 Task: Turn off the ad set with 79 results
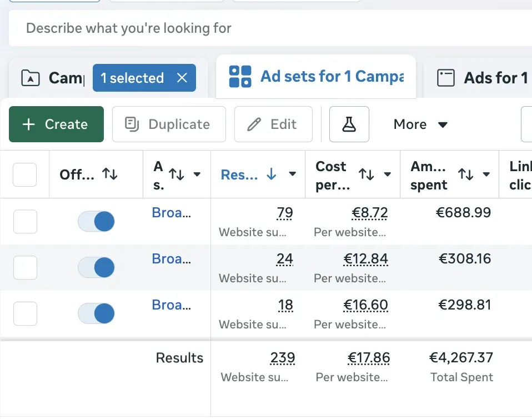pyautogui.click(x=97, y=221)
